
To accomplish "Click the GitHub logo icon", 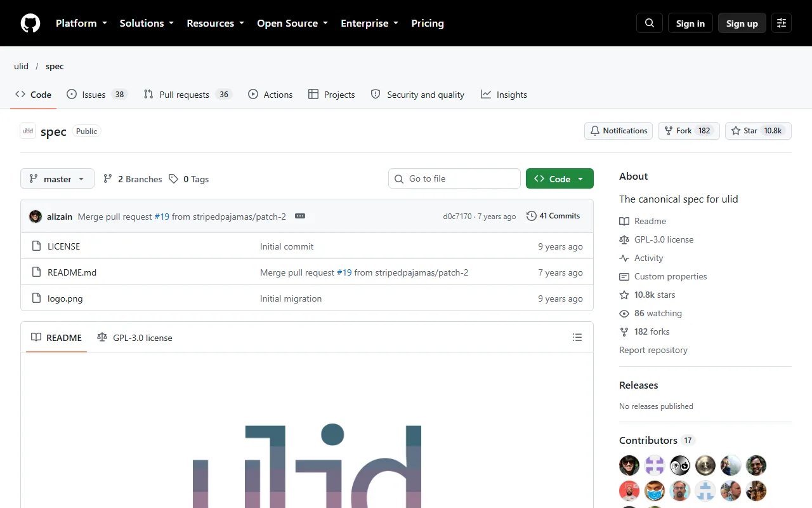I will tap(30, 23).
